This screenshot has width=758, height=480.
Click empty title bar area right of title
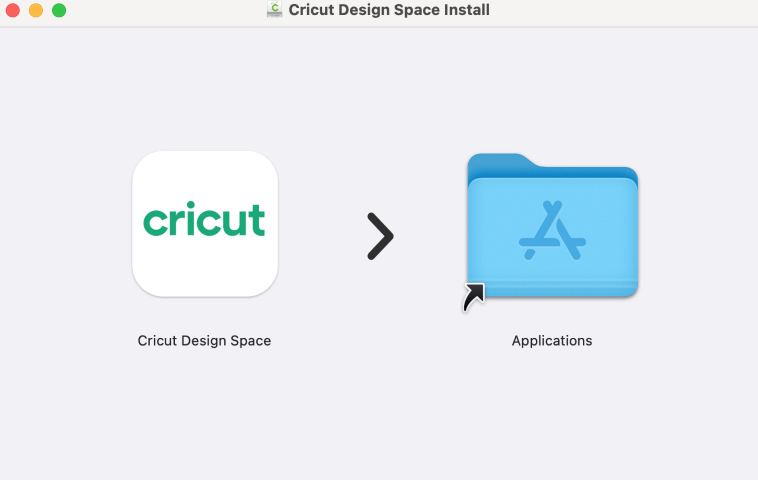[x=620, y=10]
